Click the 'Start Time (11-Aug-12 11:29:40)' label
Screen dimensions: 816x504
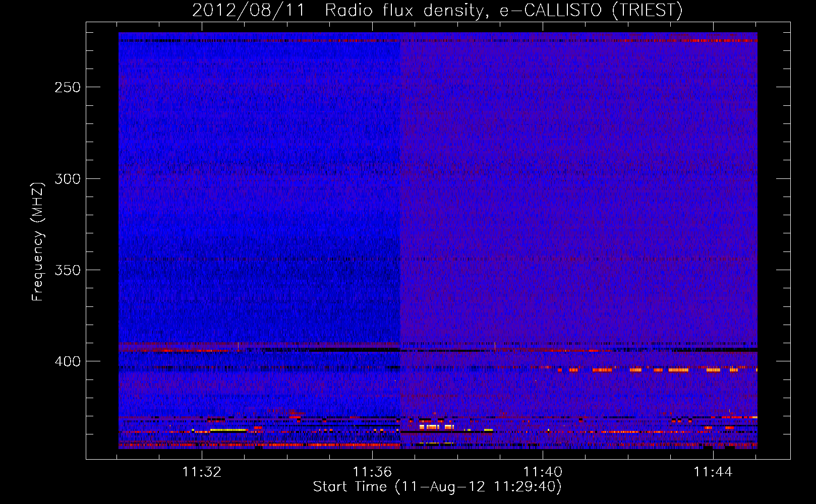coord(437,487)
